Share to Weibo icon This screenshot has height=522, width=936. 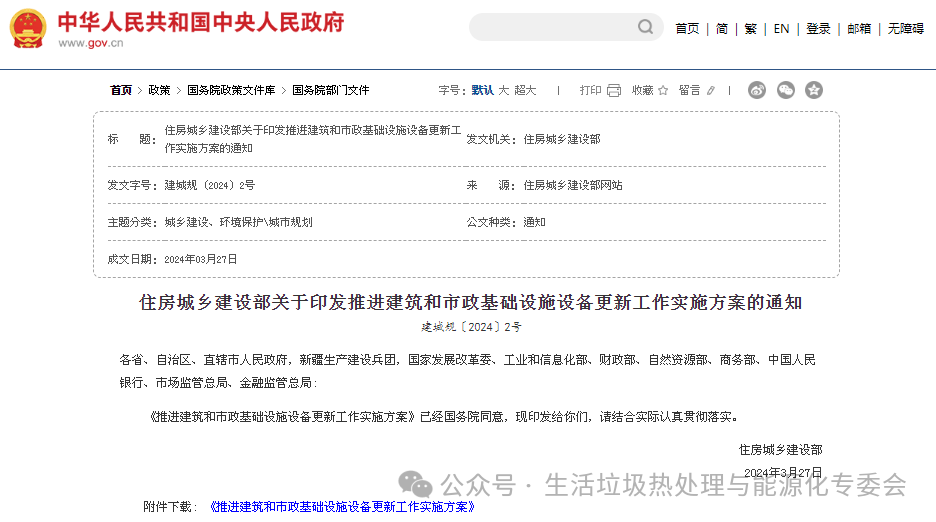tap(757, 90)
